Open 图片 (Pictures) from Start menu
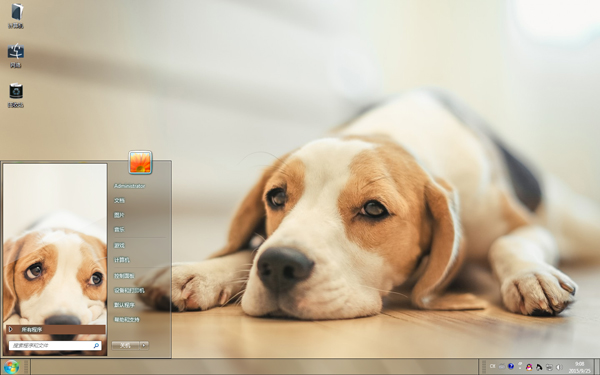 [x=119, y=215]
